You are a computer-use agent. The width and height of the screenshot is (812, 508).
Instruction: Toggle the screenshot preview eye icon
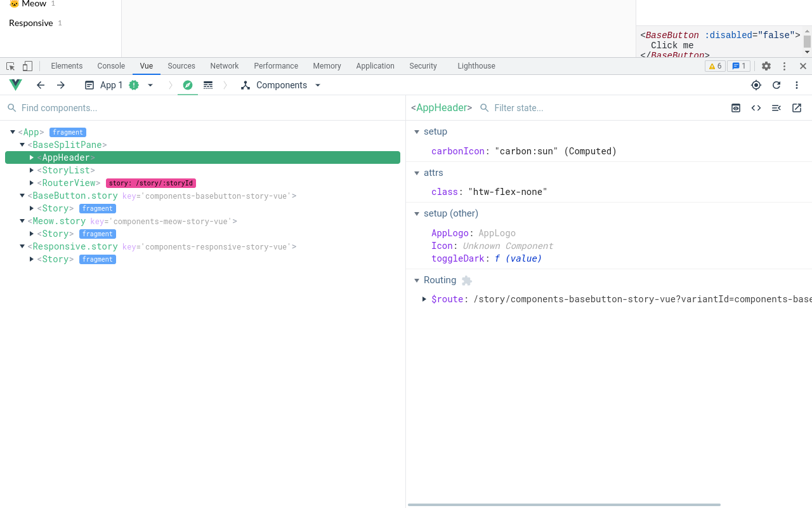(x=736, y=108)
